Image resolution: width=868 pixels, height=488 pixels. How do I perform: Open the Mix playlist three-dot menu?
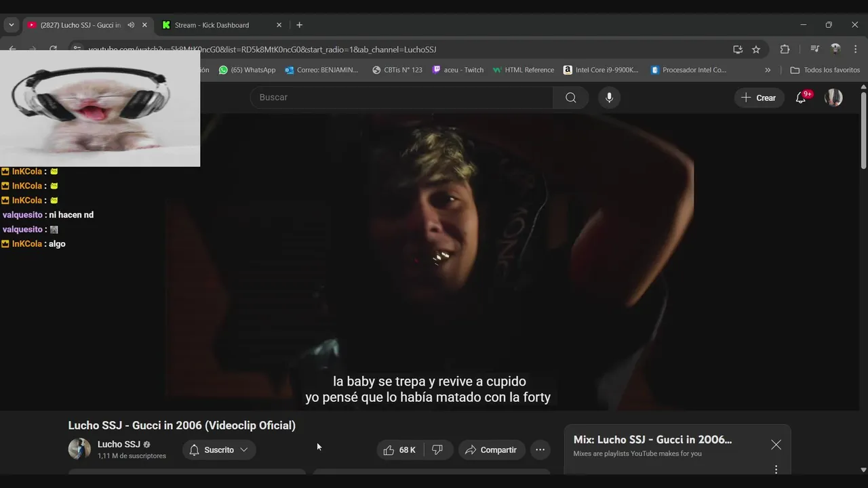tap(776, 469)
